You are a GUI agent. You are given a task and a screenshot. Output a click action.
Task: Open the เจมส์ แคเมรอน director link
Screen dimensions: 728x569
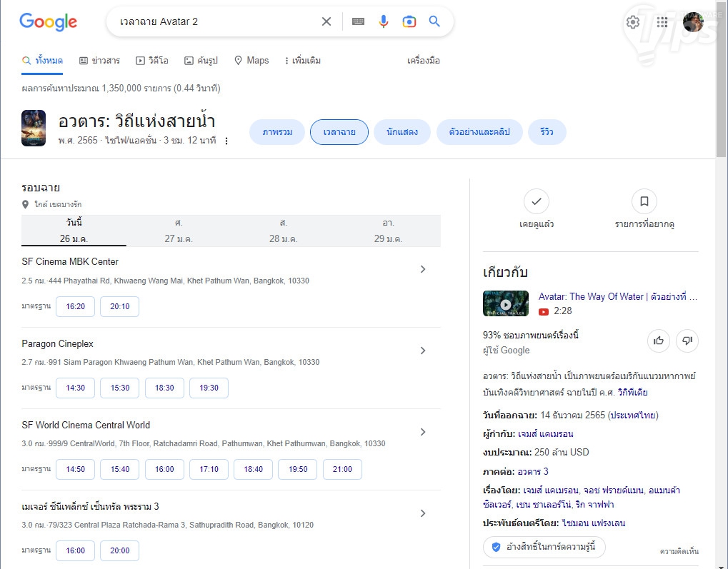[x=545, y=433]
